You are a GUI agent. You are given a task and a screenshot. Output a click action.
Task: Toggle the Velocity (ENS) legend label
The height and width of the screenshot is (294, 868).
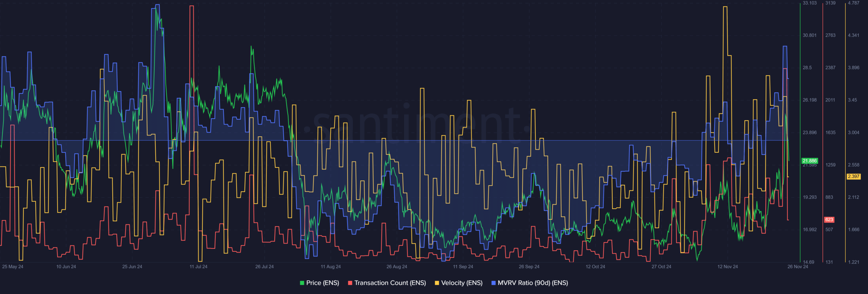[x=462, y=283]
